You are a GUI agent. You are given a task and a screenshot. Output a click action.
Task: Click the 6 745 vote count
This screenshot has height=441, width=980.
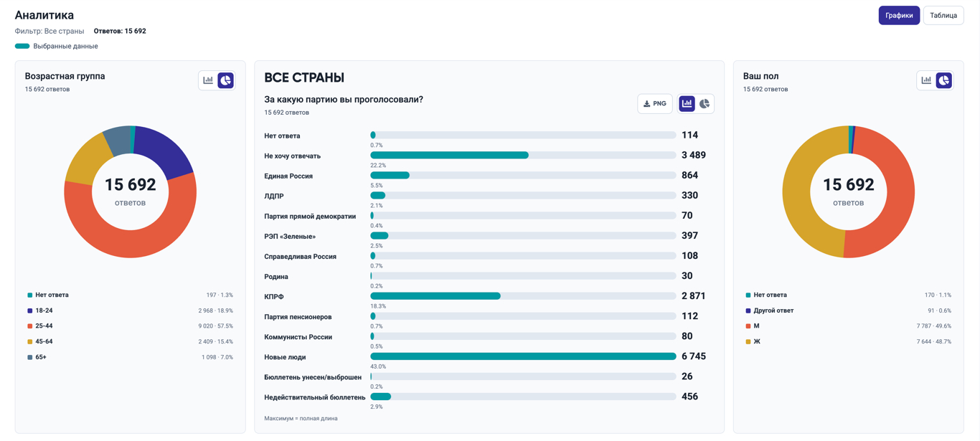pos(694,356)
